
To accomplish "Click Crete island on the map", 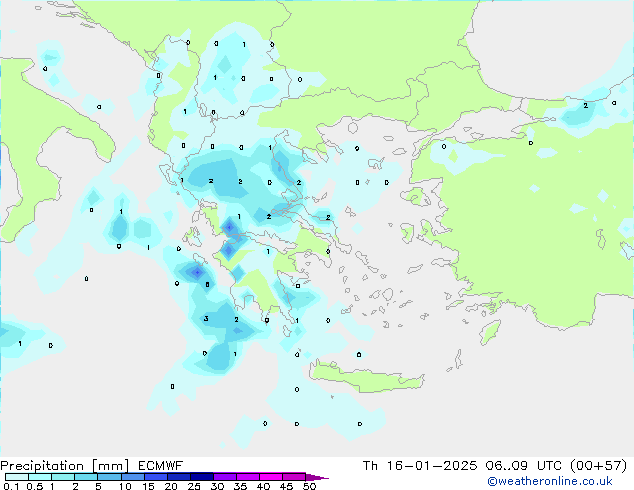I will pos(350,373).
